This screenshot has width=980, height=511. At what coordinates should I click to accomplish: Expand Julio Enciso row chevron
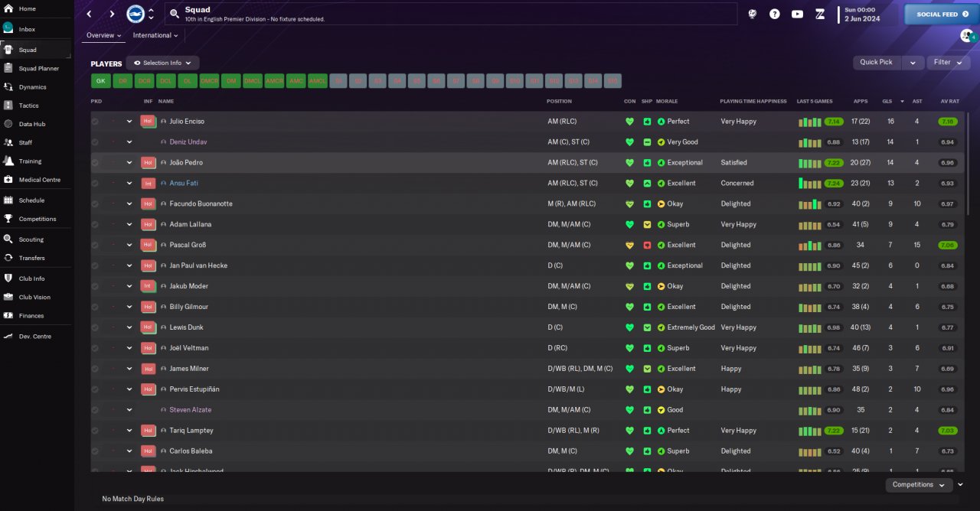tap(129, 122)
